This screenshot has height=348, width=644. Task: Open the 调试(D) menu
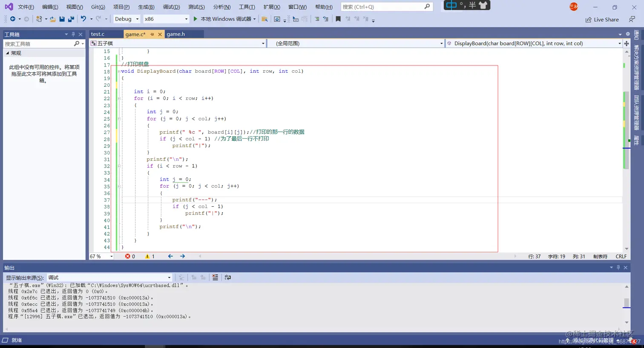pyautogui.click(x=171, y=7)
